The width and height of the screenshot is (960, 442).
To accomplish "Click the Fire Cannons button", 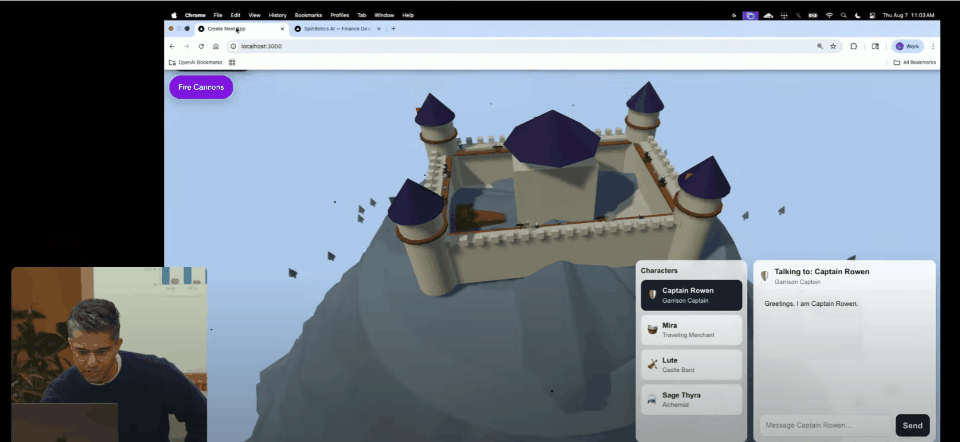I will pyautogui.click(x=201, y=87).
